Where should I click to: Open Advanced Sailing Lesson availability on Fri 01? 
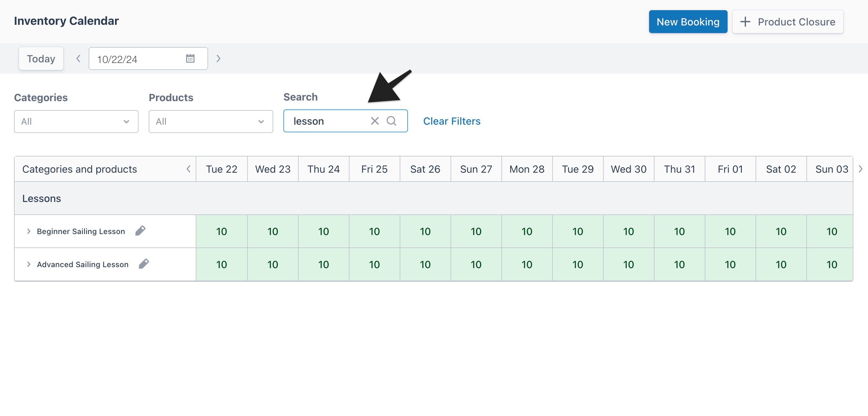point(730,265)
